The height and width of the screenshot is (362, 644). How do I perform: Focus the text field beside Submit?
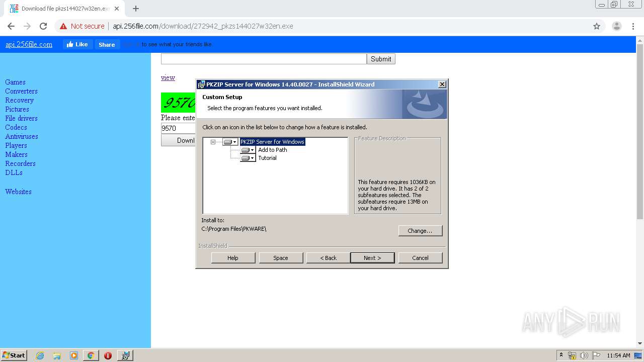(x=264, y=59)
